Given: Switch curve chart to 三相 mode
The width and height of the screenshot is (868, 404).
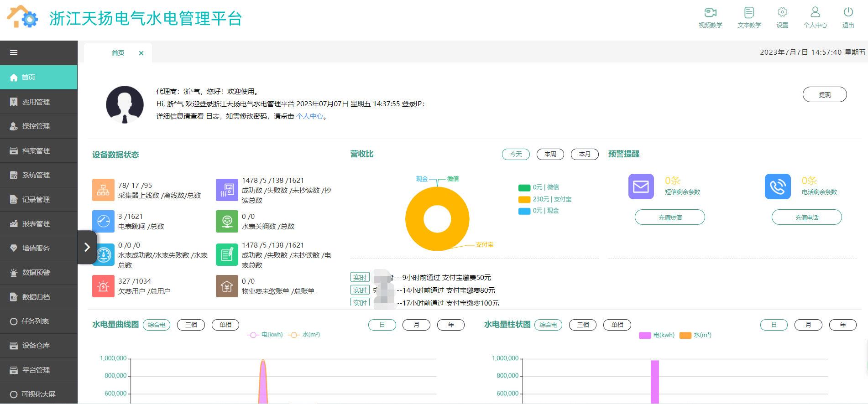Looking at the screenshot, I should click(191, 325).
